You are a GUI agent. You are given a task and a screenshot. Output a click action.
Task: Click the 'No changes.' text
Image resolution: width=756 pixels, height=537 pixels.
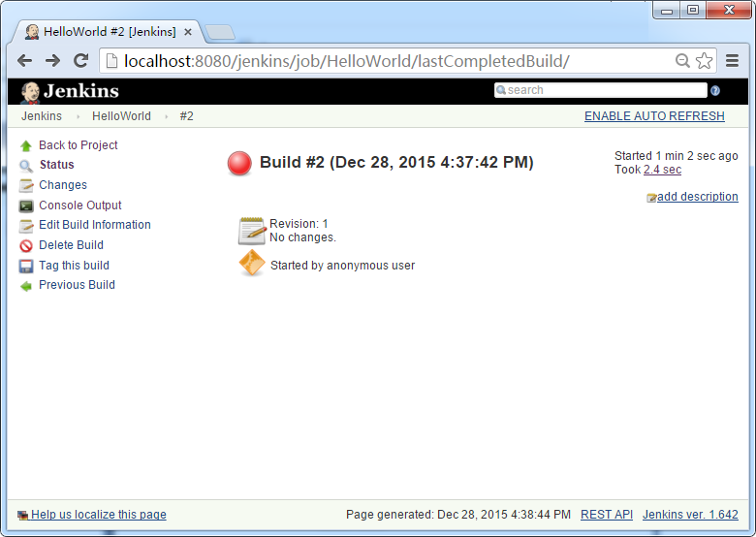[x=302, y=237]
